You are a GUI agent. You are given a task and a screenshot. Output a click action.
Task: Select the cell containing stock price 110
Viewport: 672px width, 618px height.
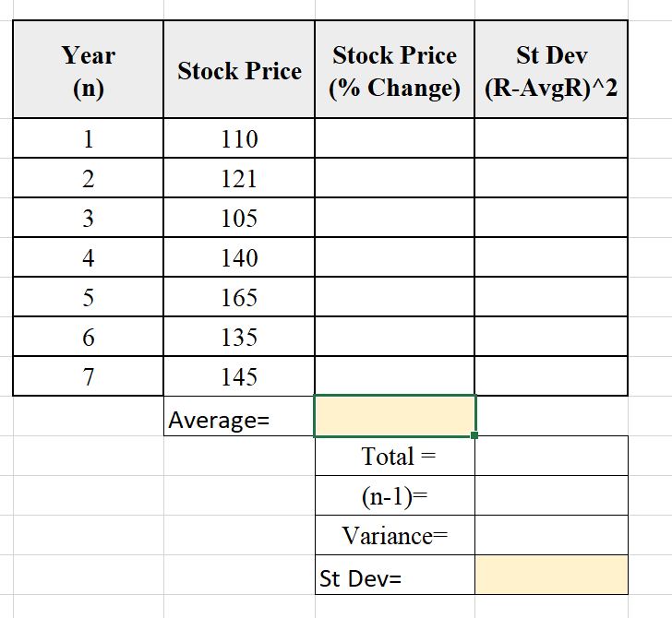pos(239,138)
